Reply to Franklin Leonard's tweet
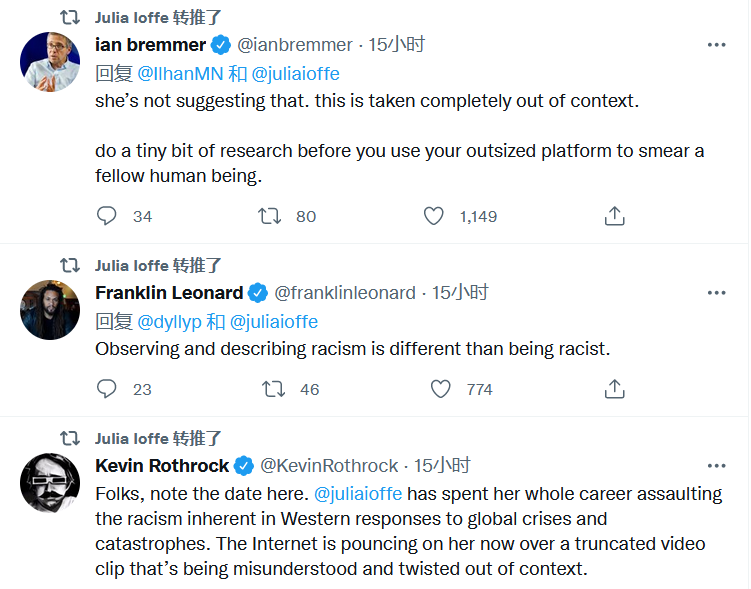This screenshot has height=589, width=751. pyautogui.click(x=107, y=389)
